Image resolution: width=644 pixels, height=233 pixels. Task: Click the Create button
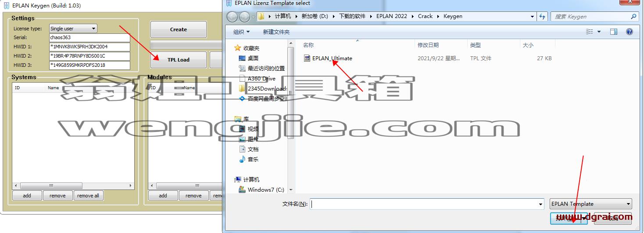pos(179,29)
